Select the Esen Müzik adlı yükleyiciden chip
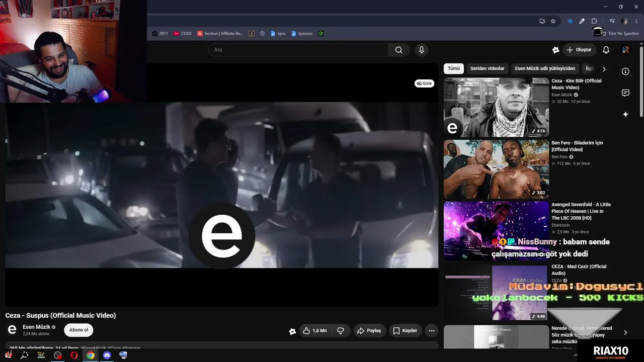 545,69
